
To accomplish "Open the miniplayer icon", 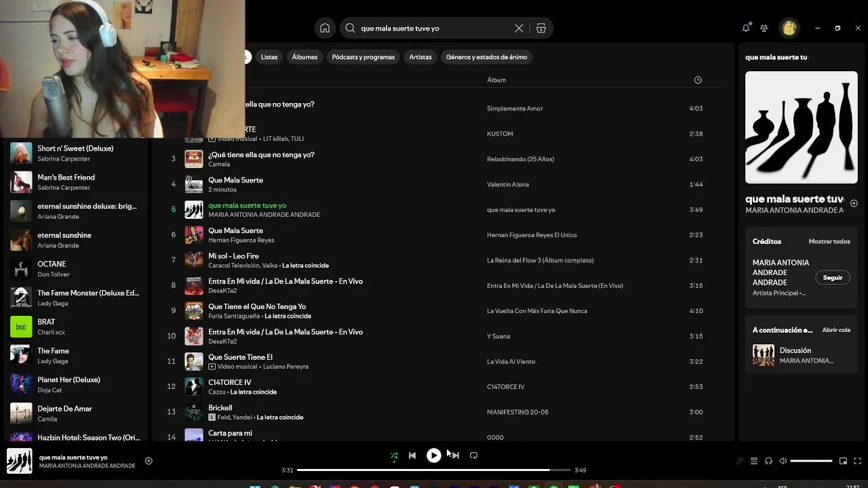I will click(843, 461).
